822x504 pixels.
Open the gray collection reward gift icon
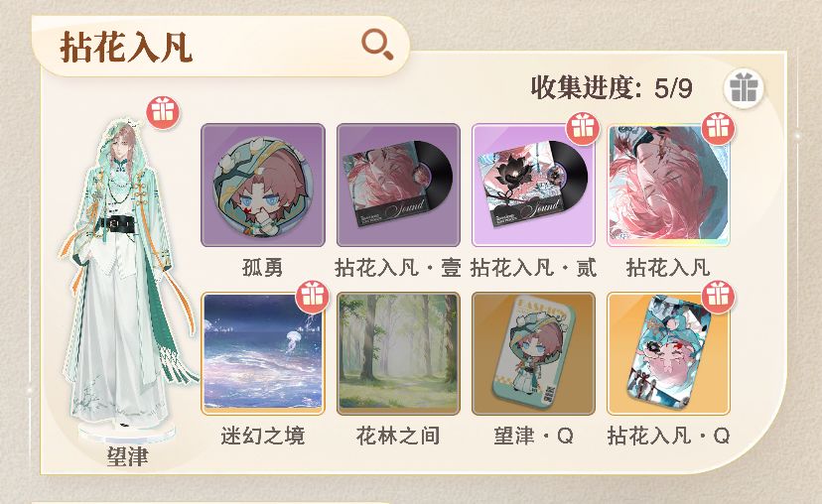point(744,88)
